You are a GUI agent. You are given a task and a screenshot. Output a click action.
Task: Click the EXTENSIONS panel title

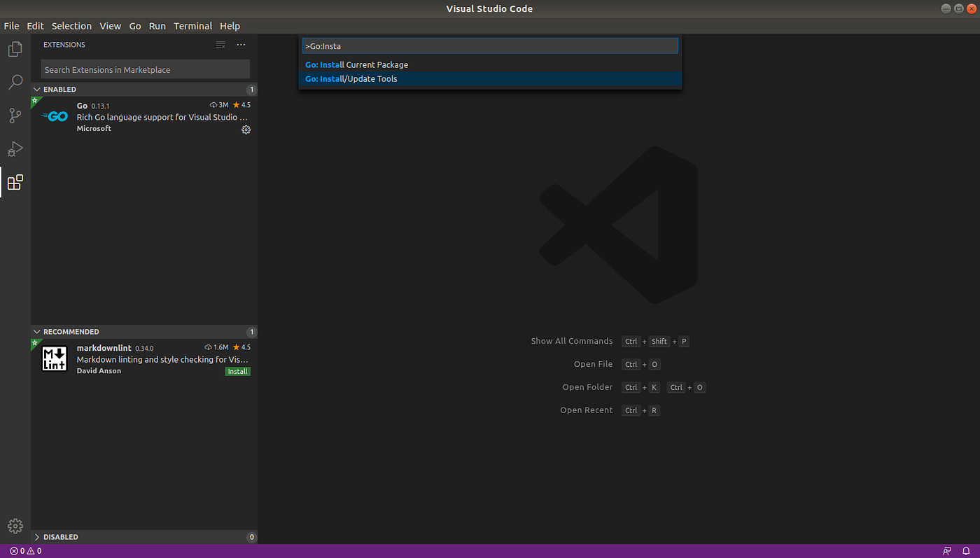tap(64, 45)
